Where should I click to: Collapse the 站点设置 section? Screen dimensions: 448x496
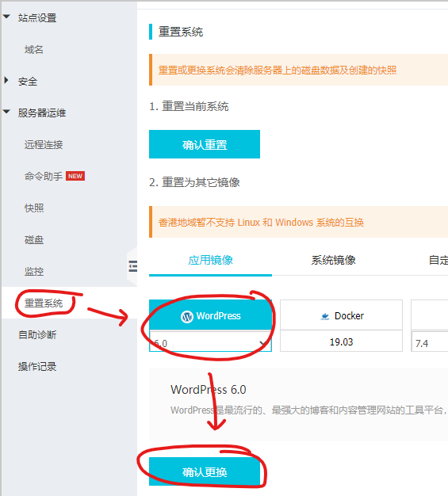pos(6,17)
